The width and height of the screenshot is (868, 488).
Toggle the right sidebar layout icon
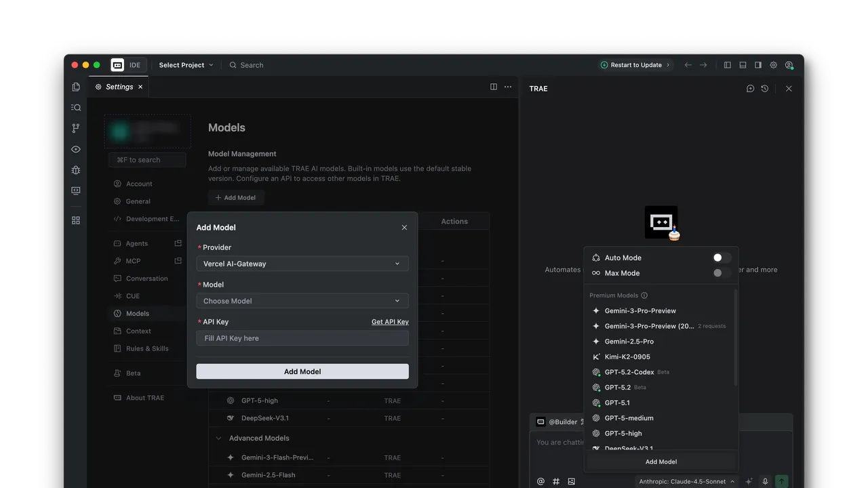click(758, 65)
